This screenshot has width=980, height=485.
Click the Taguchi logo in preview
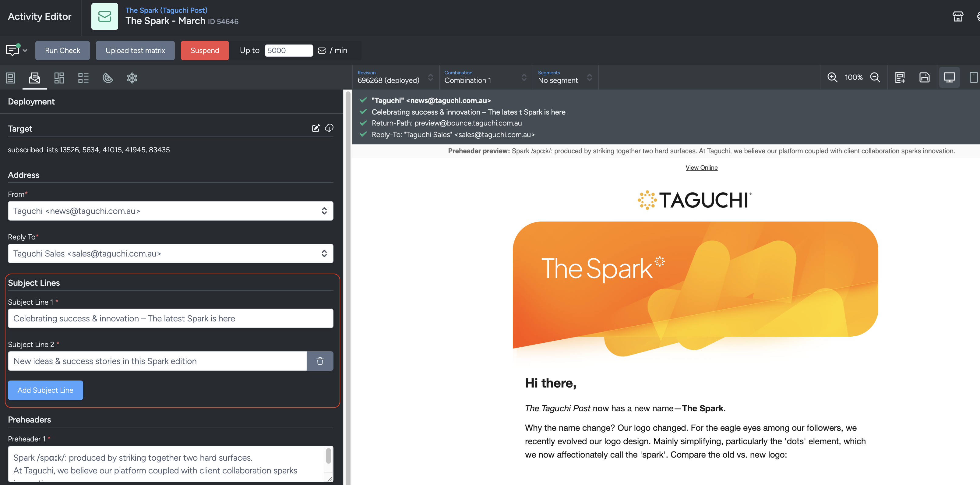coord(695,200)
